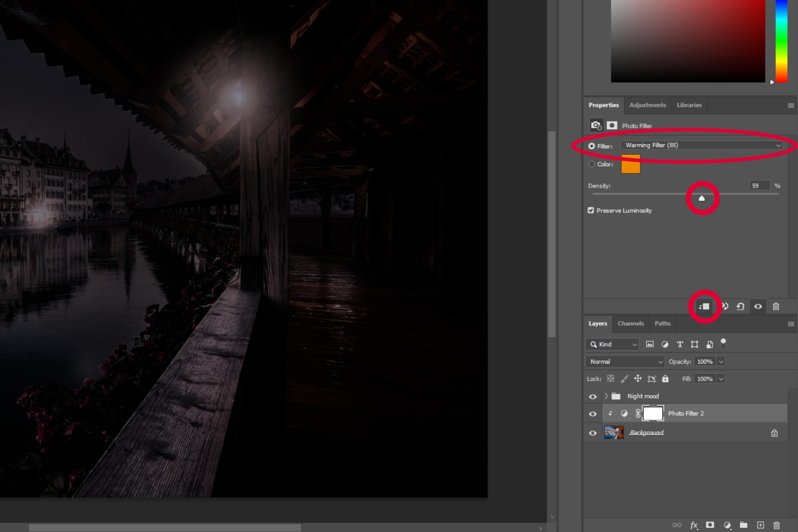Click the canvas horizontal scrollbar
Viewport: 798px width, 532px height.
(x=165, y=528)
